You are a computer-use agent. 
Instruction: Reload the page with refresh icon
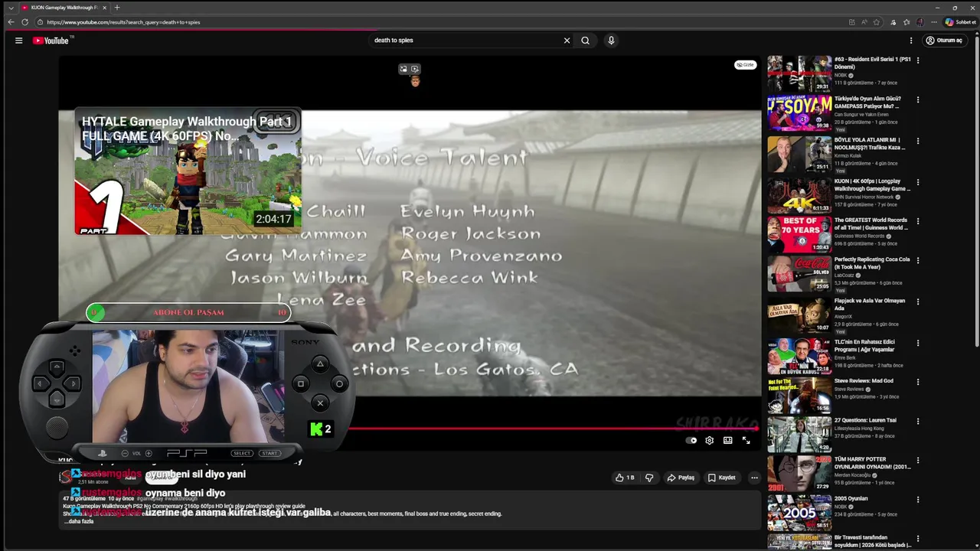click(24, 22)
